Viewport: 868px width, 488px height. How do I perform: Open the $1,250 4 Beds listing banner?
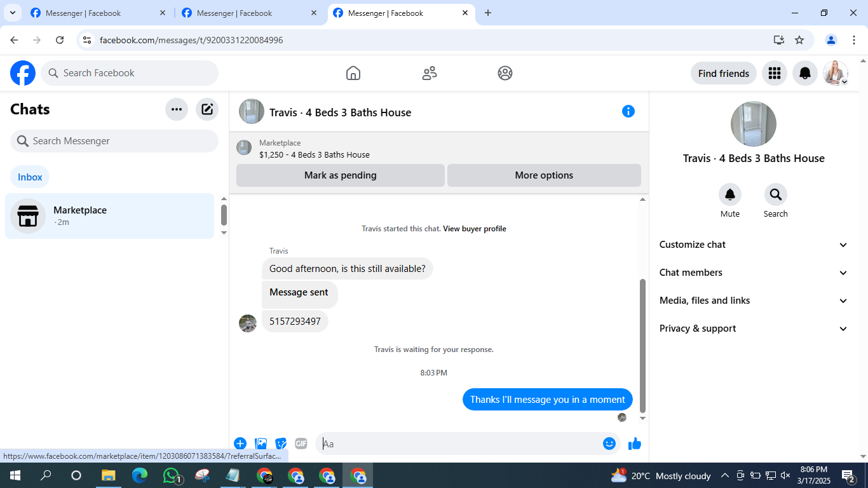tap(438, 148)
